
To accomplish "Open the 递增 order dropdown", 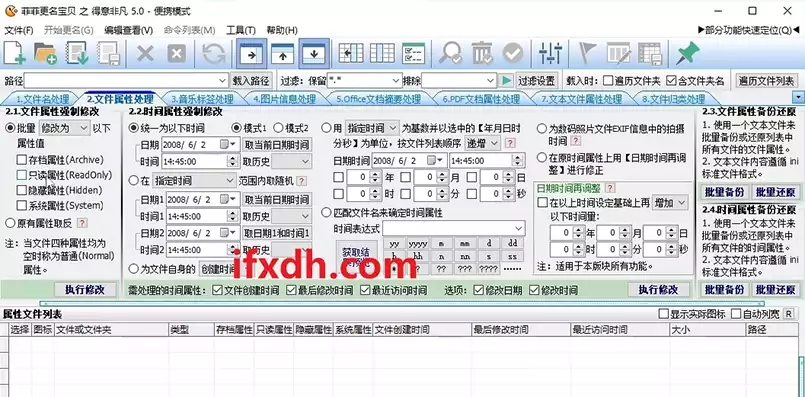I will 483,143.
